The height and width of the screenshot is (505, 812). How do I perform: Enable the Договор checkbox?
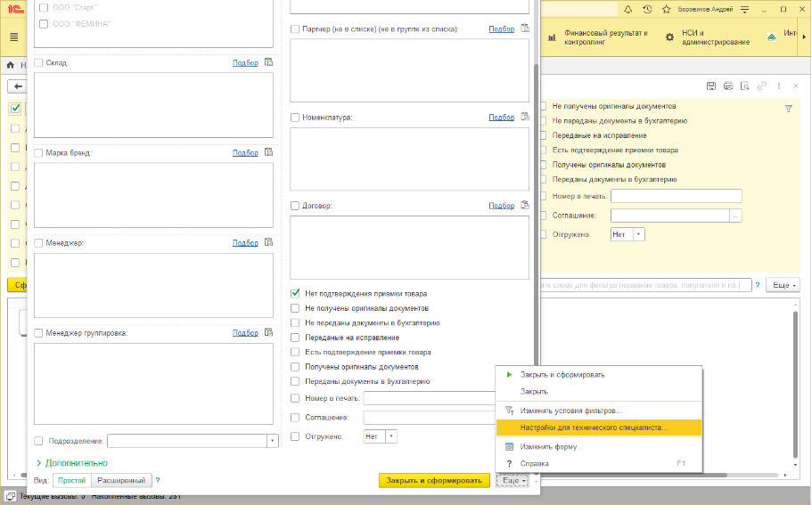296,206
